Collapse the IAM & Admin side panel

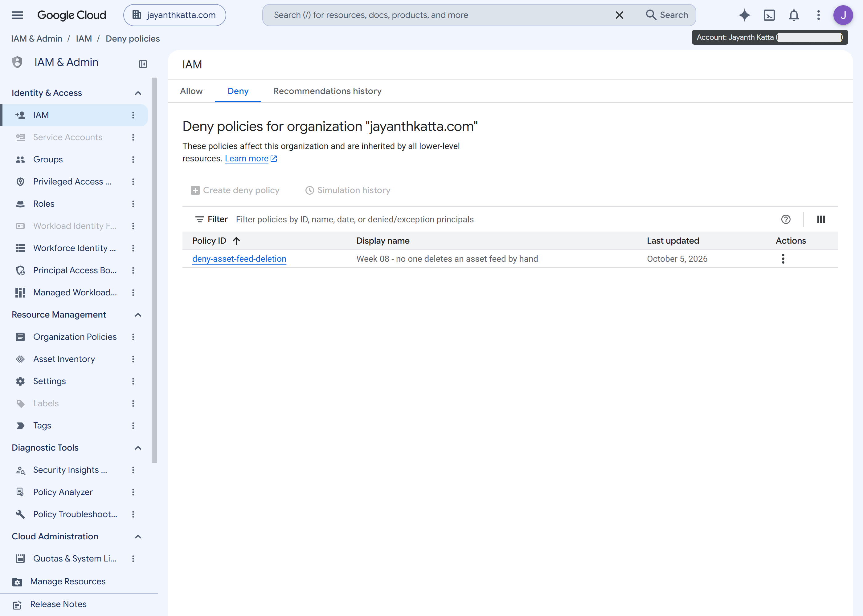point(143,64)
